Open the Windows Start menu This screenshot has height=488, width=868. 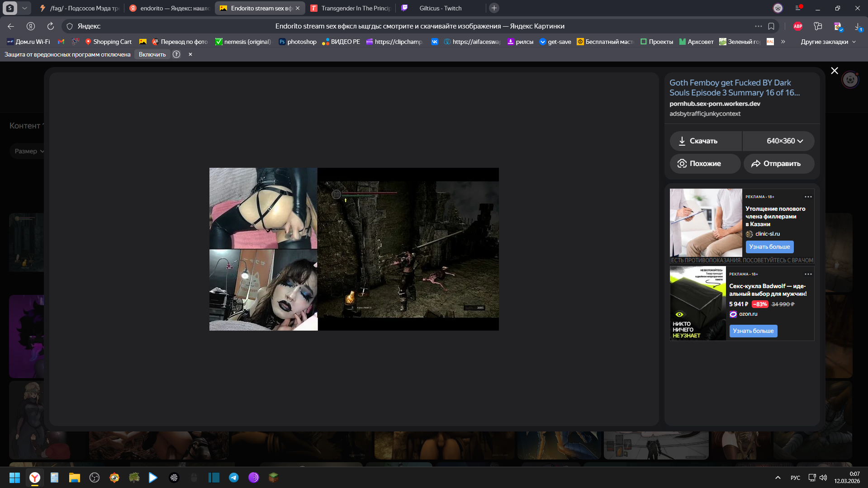pos(14,478)
